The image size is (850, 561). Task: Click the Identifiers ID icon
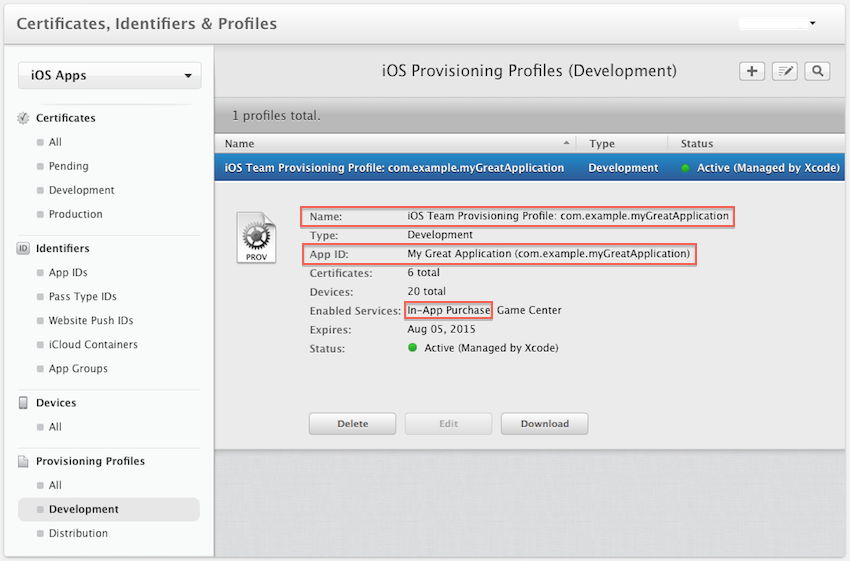[24, 248]
